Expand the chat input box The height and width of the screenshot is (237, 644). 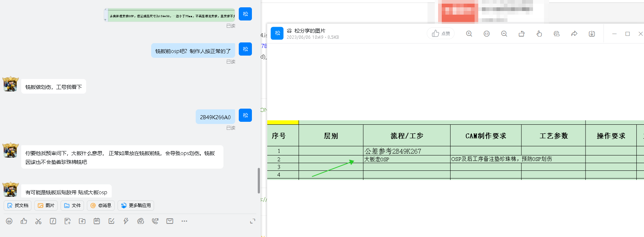point(253,221)
